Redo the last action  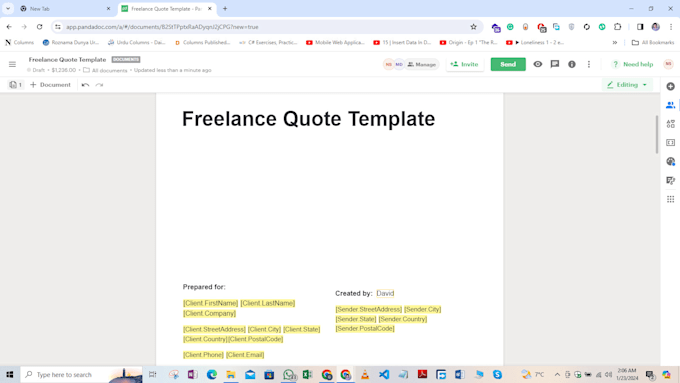point(99,85)
